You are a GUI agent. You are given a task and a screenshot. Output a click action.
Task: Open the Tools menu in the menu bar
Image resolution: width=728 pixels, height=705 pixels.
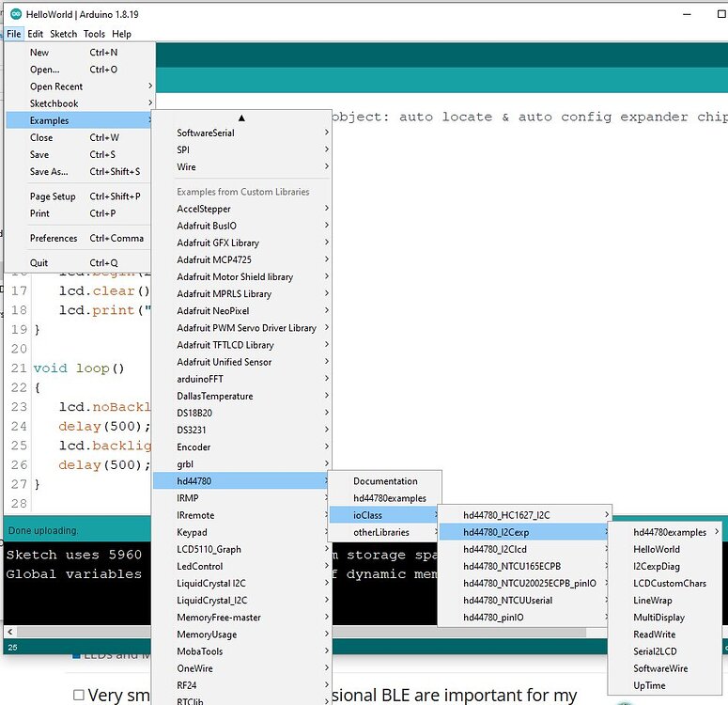point(94,34)
